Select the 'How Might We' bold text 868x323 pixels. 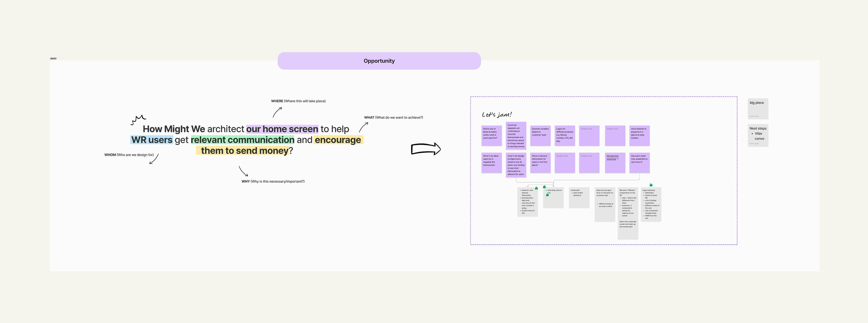point(174,129)
